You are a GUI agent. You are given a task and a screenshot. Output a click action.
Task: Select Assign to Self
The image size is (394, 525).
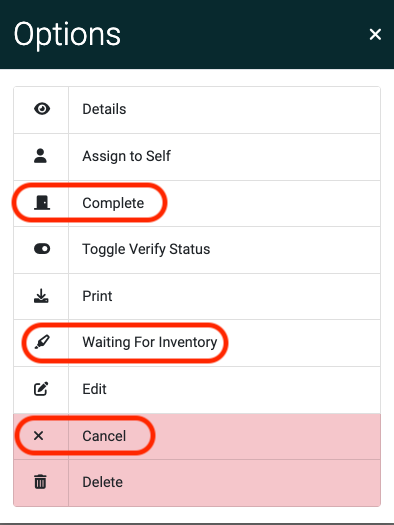[197, 157]
